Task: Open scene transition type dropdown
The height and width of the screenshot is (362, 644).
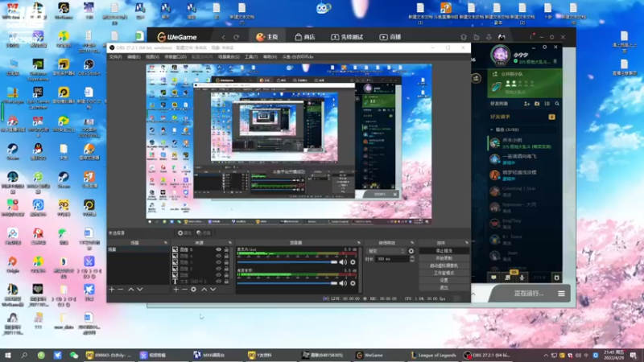Action: [x=386, y=251]
